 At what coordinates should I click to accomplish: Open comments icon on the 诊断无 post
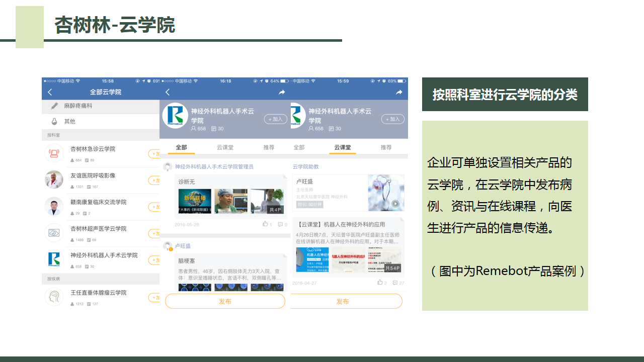[x=280, y=224]
